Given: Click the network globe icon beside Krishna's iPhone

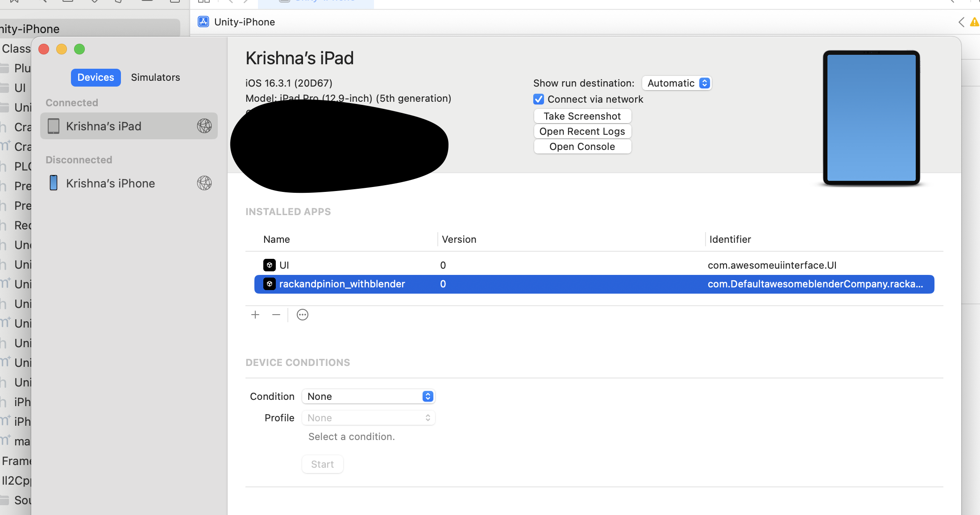Looking at the screenshot, I should [x=204, y=183].
